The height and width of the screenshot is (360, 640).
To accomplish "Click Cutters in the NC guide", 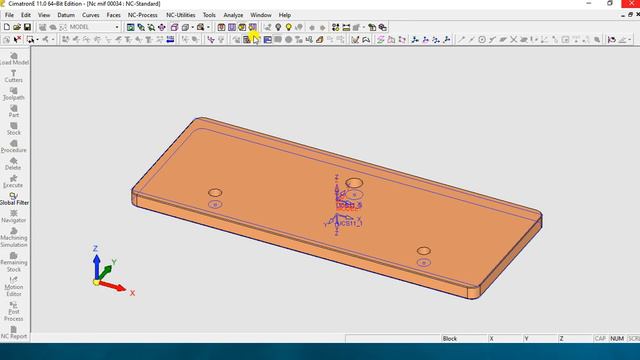I will (x=13, y=76).
